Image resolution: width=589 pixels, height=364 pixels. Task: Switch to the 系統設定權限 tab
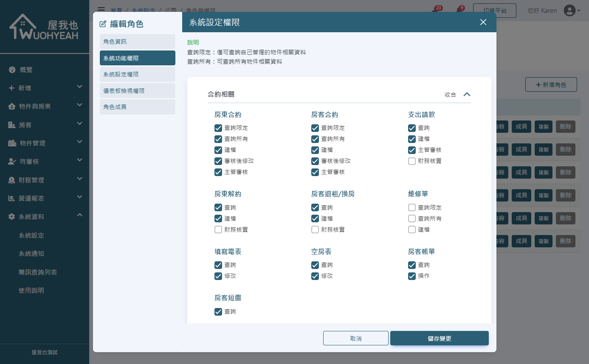coord(137,74)
